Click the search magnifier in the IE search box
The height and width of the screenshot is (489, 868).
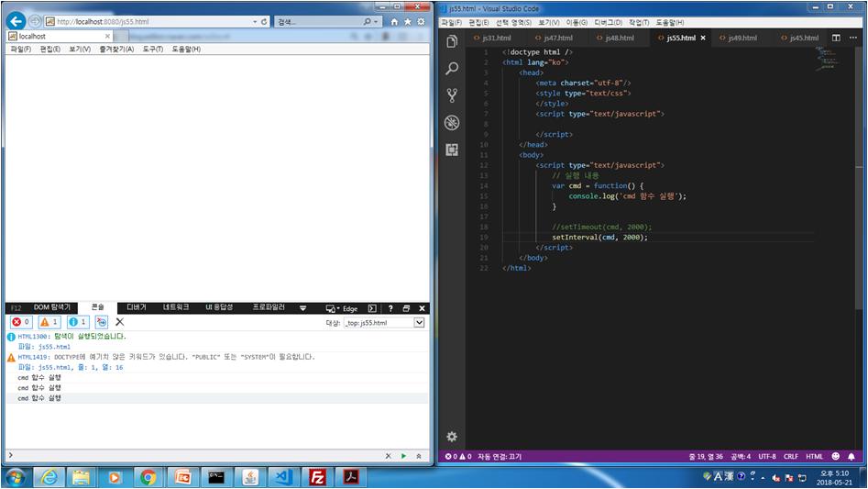367,22
